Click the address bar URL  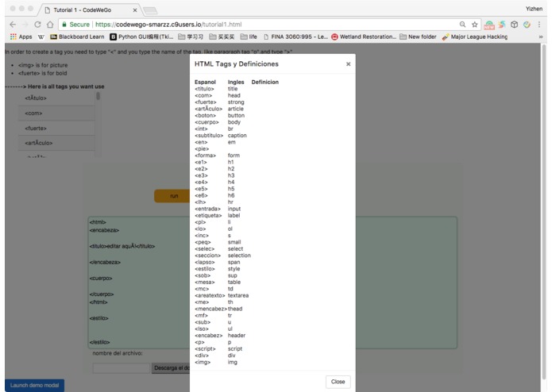168,25
